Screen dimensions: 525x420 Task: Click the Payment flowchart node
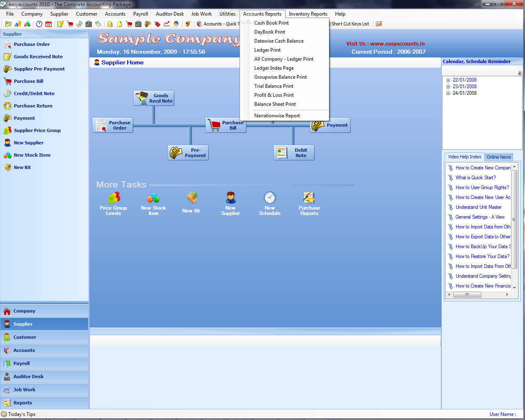click(x=330, y=125)
